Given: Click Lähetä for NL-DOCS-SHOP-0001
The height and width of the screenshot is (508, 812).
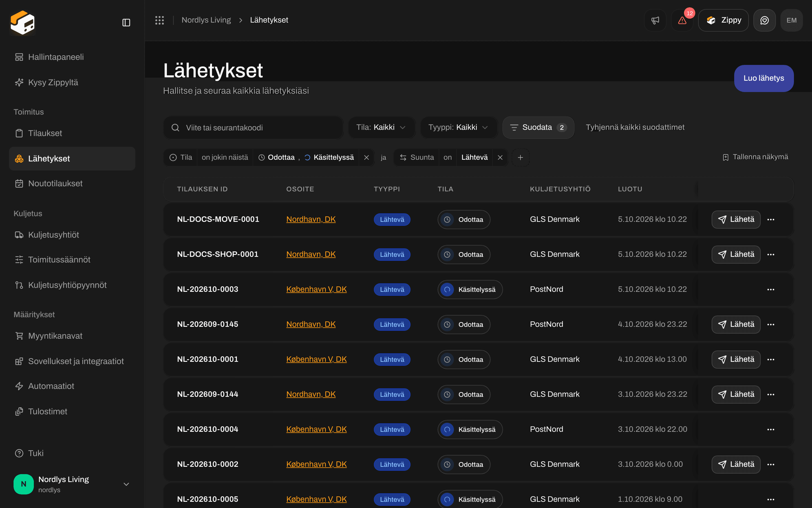Looking at the screenshot, I should click(x=736, y=254).
